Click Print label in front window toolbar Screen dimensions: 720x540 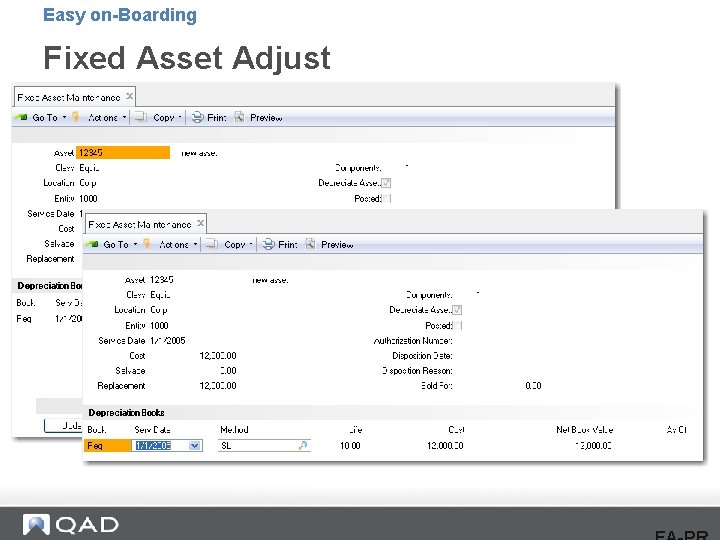click(288, 245)
